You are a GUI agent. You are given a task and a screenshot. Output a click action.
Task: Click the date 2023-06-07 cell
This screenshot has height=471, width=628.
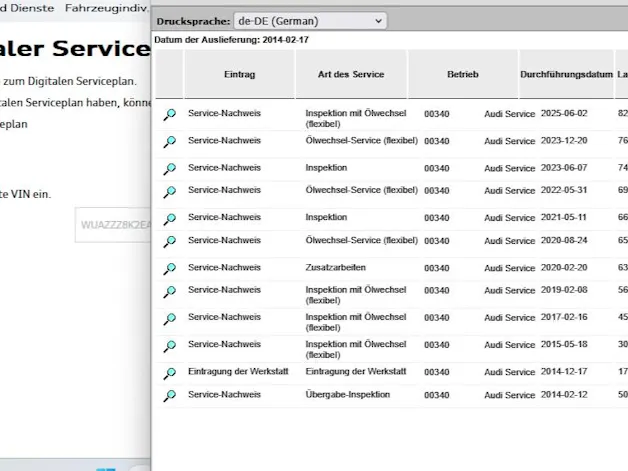[564, 168]
